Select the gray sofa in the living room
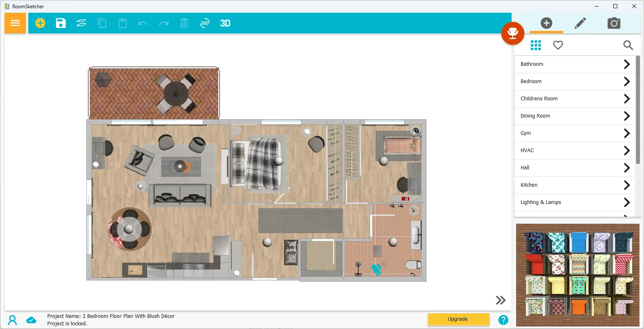 [x=180, y=195]
